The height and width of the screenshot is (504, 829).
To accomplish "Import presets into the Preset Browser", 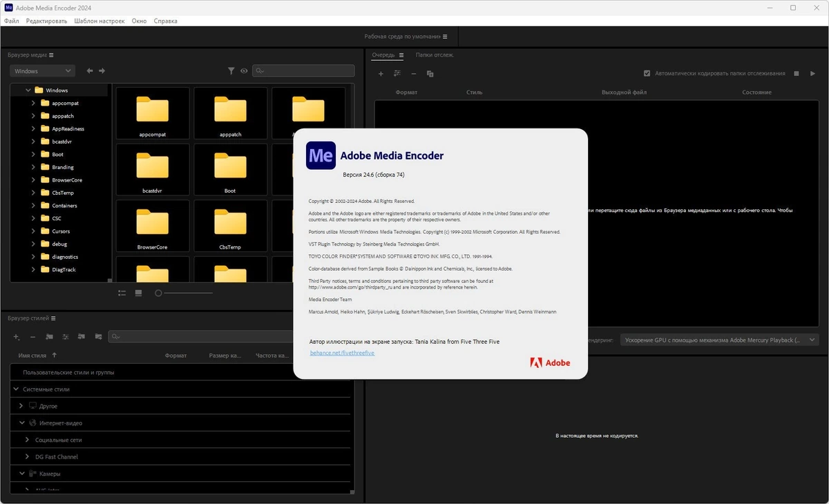I will 82,337.
